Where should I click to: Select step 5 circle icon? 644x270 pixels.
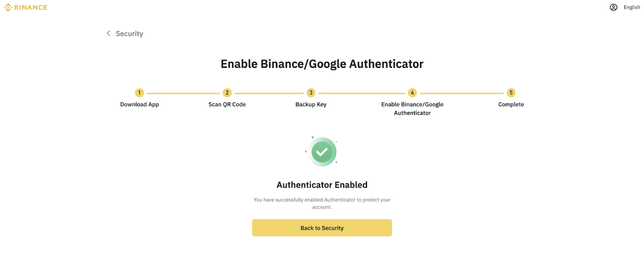[x=511, y=93]
